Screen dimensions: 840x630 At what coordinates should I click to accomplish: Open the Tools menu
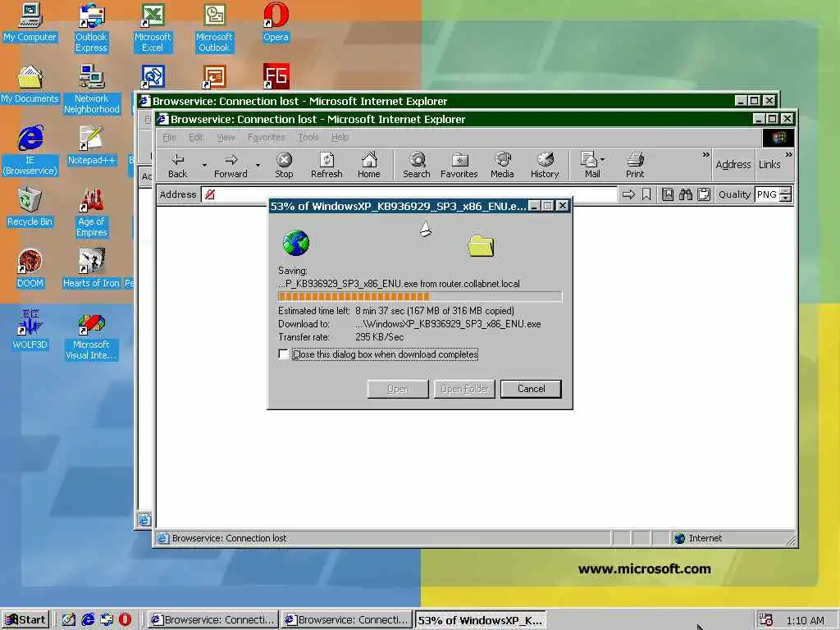click(x=308, y=137)
